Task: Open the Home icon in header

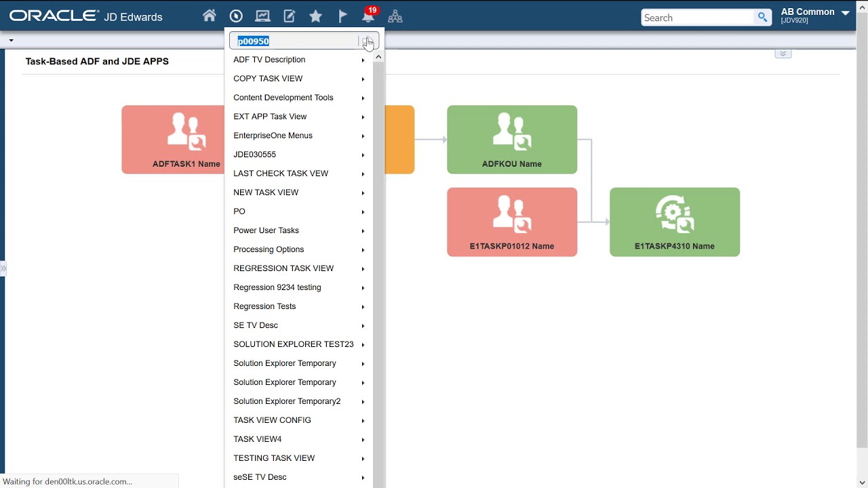Action: [x=210, y=16]
